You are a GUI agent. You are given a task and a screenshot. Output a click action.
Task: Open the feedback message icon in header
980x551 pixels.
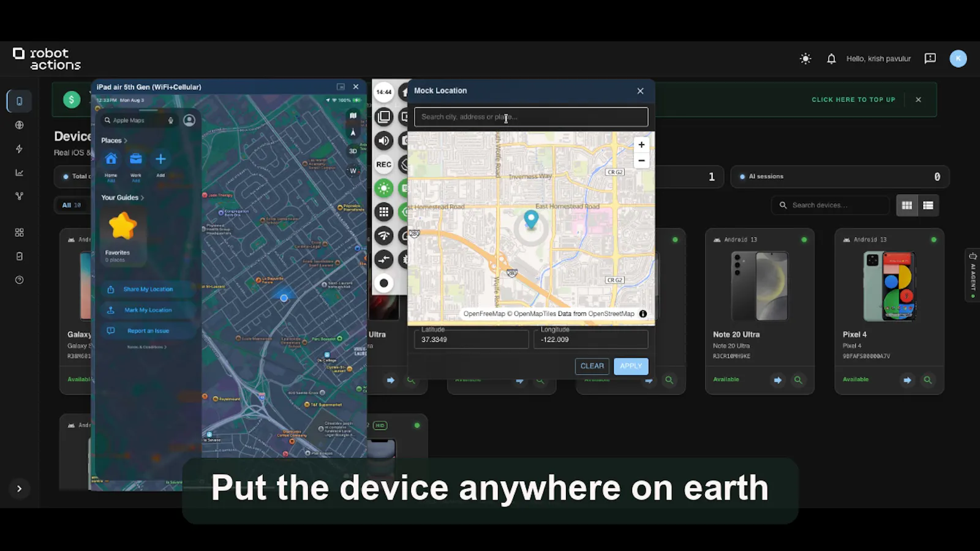[930, 59]
